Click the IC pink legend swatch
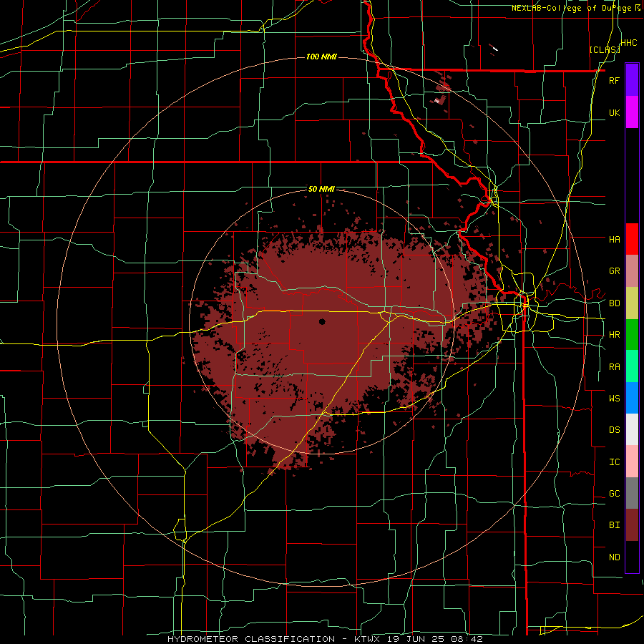Viewport: 644px width, 644px height. 632,462
